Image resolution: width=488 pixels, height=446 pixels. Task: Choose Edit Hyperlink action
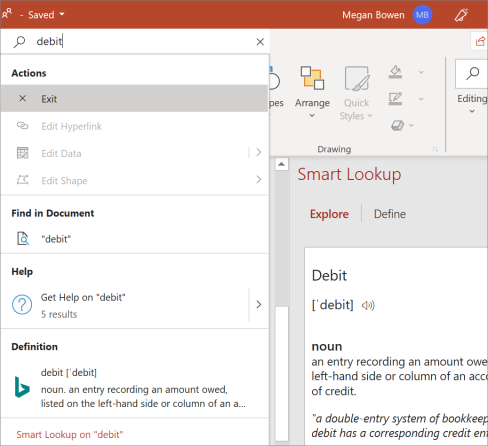tap(135, 126)
